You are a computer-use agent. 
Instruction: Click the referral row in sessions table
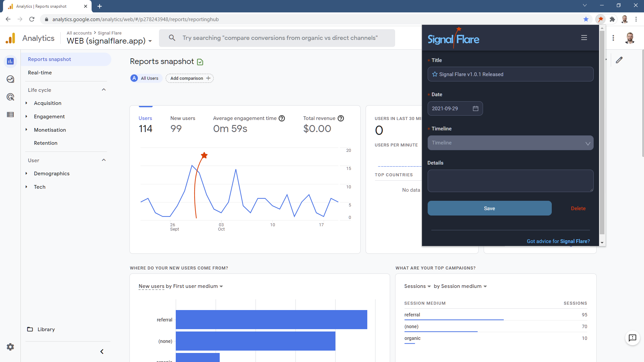(496, 315)
